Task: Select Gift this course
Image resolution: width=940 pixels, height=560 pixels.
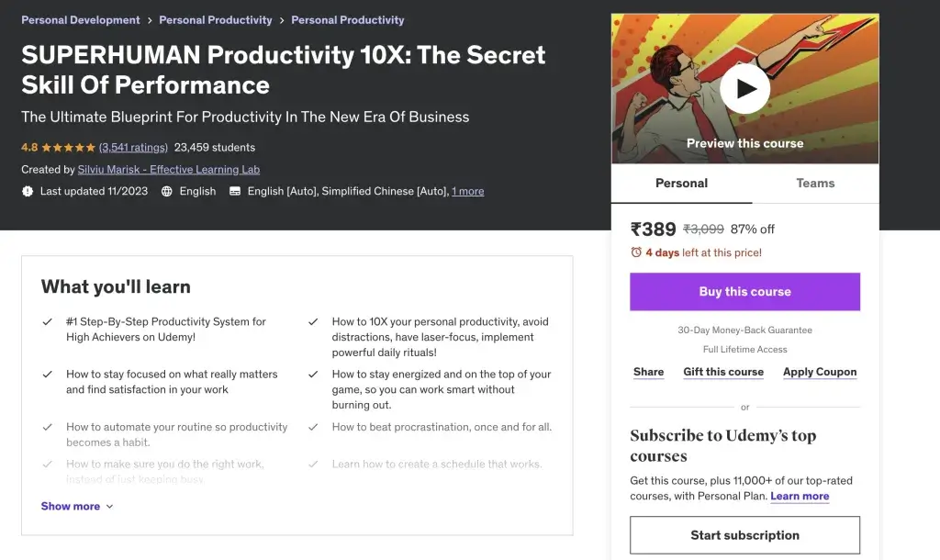Action: point(723,372)
